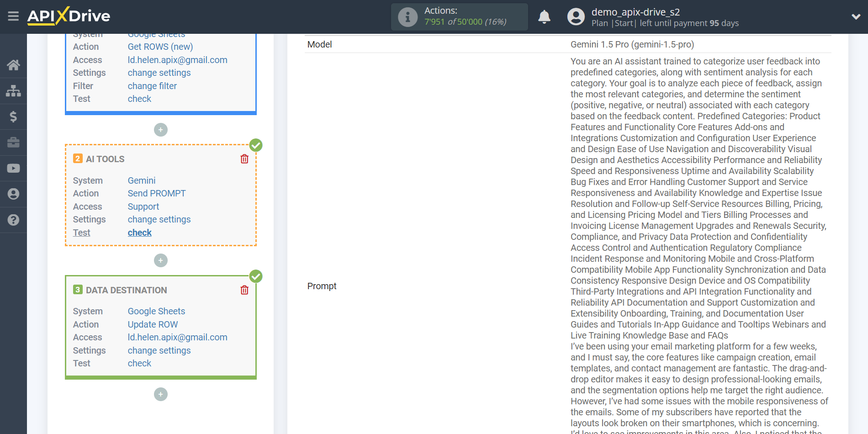Click the ApiX-Drive logo

coord(69,16)
